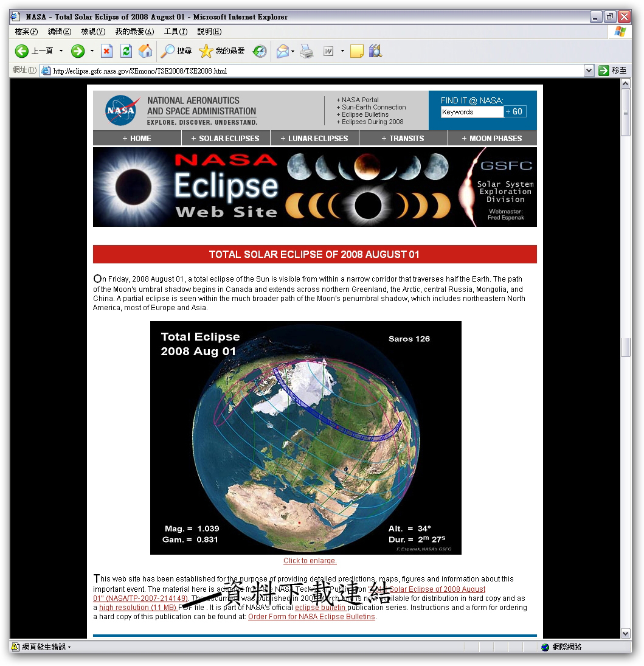The height and width of the screenshot is (666, 644).
Task: Open the History clock icon
Action: pyautogui.click(x=260, y=52)
